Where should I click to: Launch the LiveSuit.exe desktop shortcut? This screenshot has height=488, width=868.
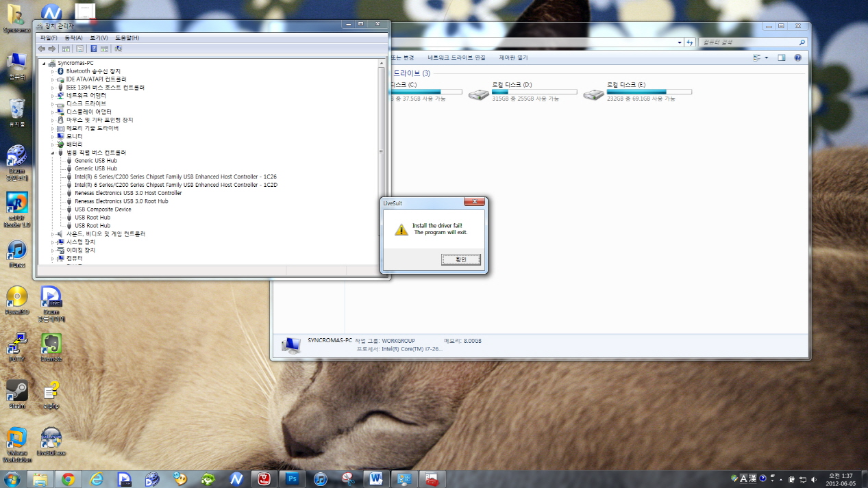pyautogui.click(x=51, y=440)
